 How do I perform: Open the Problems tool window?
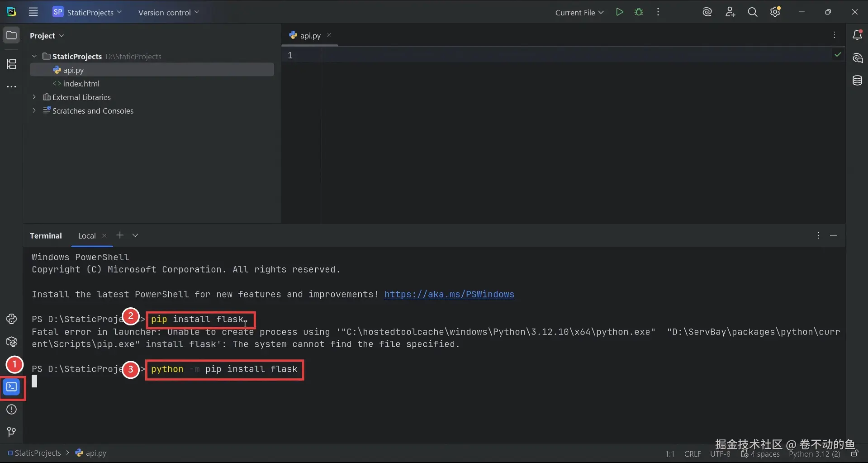(x=11, y=410)
